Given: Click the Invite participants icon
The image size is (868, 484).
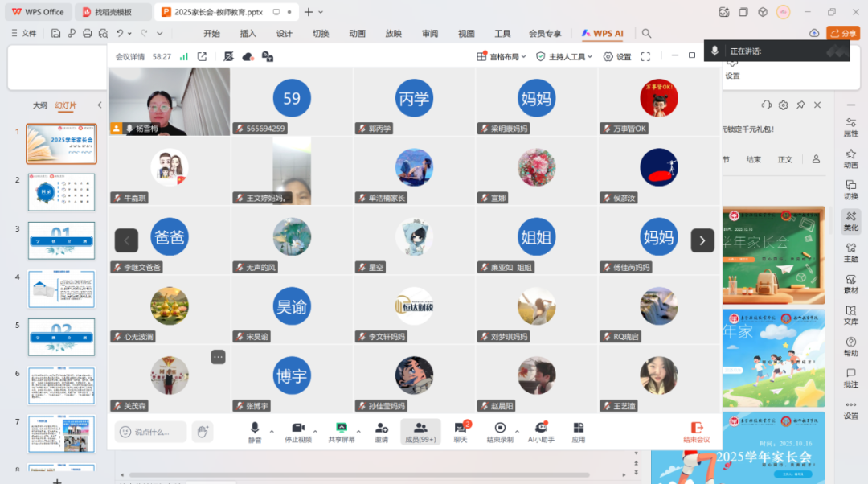Looking at the screenshot, I should [381, 432].
